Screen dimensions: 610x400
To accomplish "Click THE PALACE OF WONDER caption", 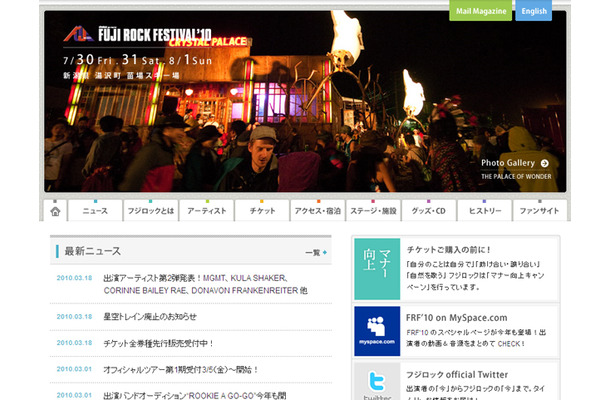I will [x=516, y=177].
